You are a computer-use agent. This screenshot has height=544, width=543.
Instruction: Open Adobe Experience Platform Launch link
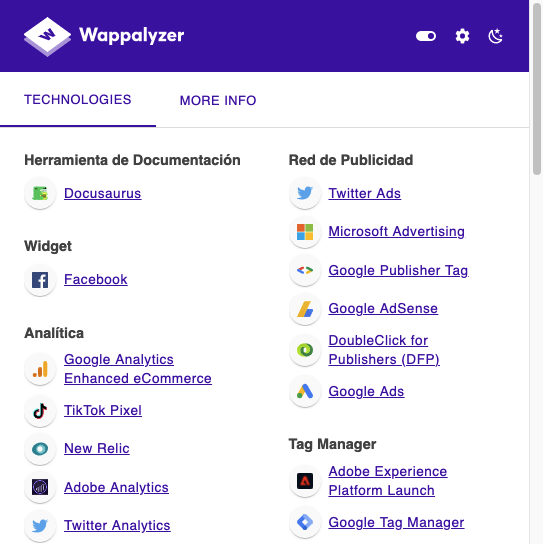click(x=388, y=481)
